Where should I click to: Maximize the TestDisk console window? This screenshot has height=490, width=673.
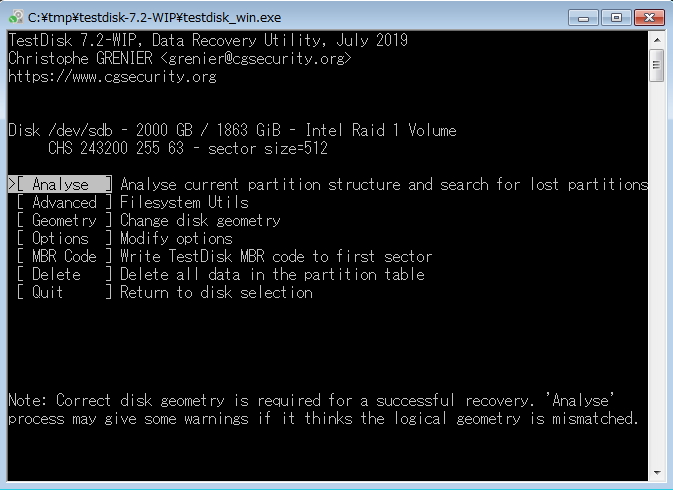pos(614,17)
